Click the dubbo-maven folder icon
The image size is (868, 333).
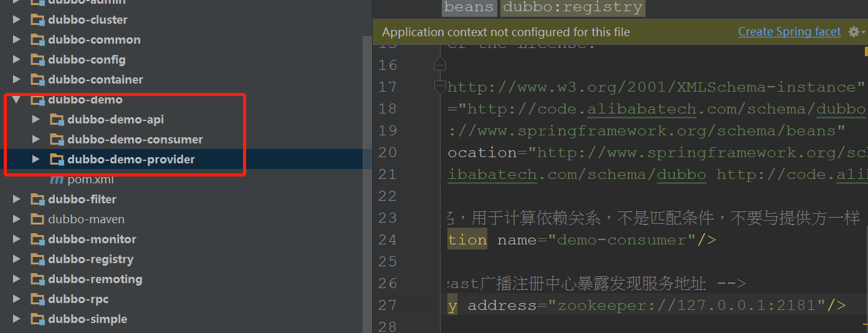point(38,220)
